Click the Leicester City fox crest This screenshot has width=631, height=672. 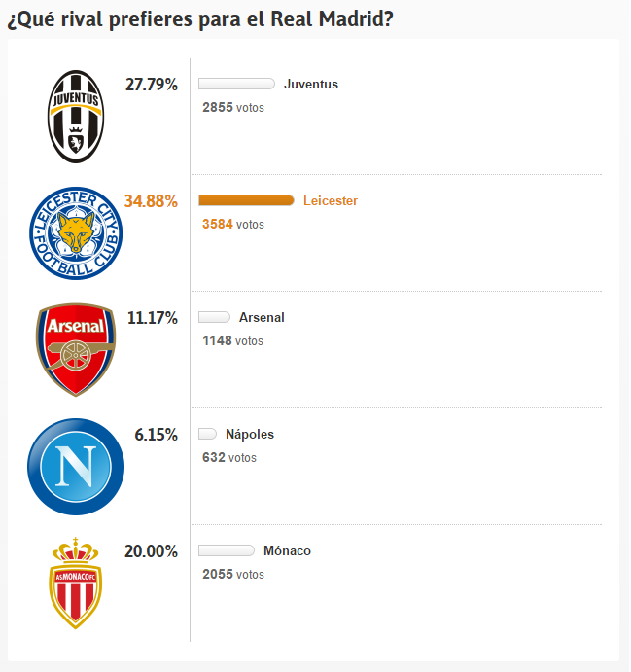click(76, 233)
